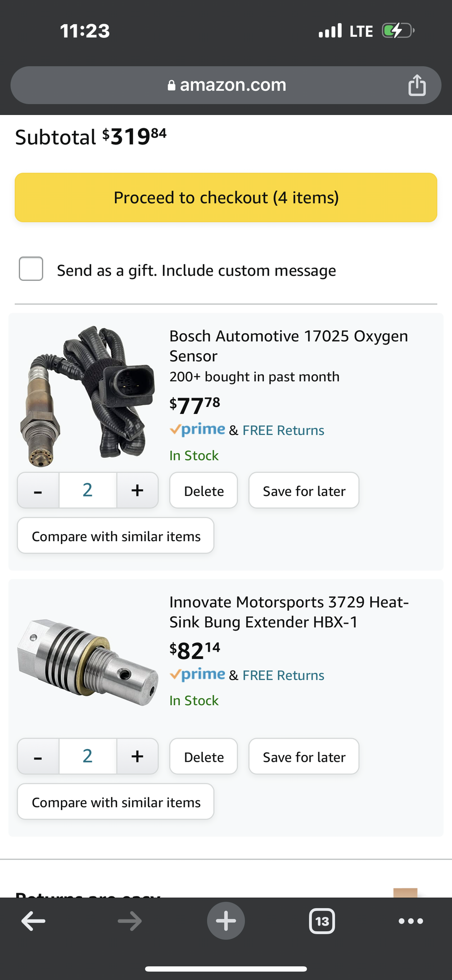Viewport: 452px width, 980px height.
Task: Go back with the browser back arrow
Action: pyautogui.click(x=33, y=921)
